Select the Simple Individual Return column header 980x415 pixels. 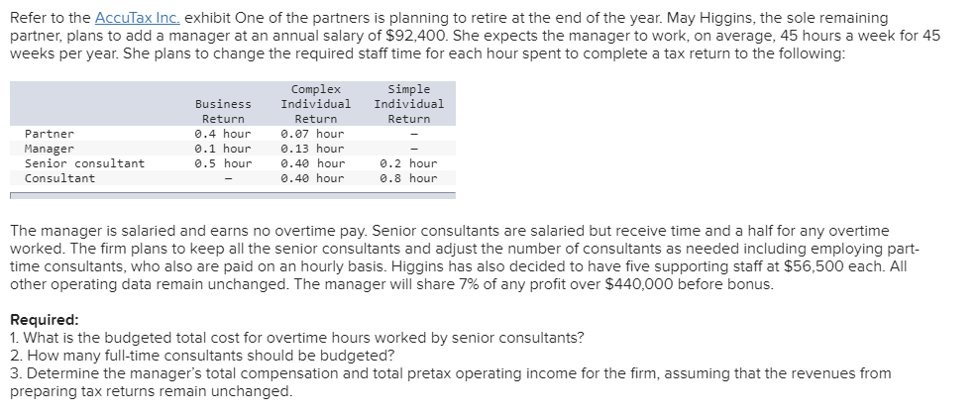point(409,104)
